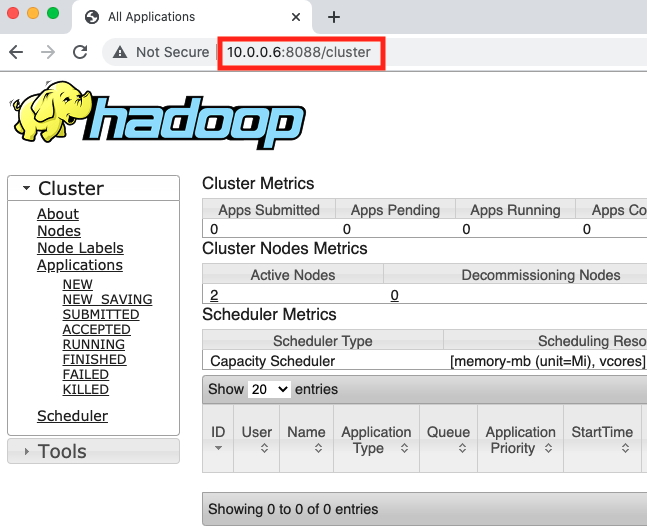Reload the page with the refresh icon
This screenshot has width=647, height=532.
(80, 52)
